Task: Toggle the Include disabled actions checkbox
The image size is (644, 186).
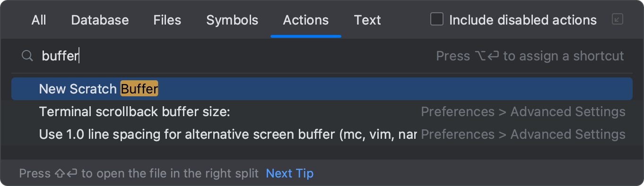Action: [436, 19]
